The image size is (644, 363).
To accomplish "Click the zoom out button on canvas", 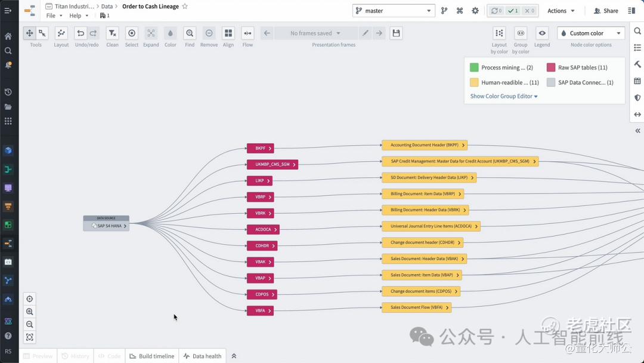I will 30,324.
